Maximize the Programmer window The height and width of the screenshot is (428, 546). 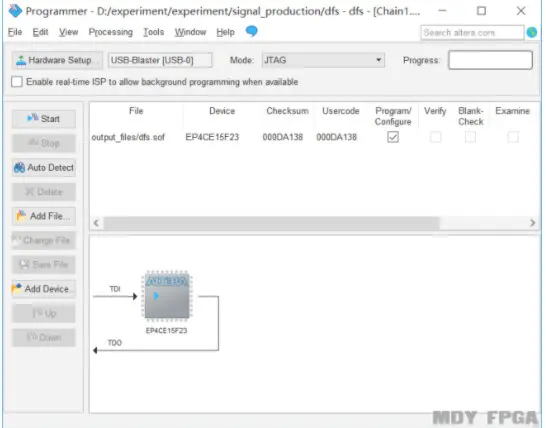[x=481, y=11]
